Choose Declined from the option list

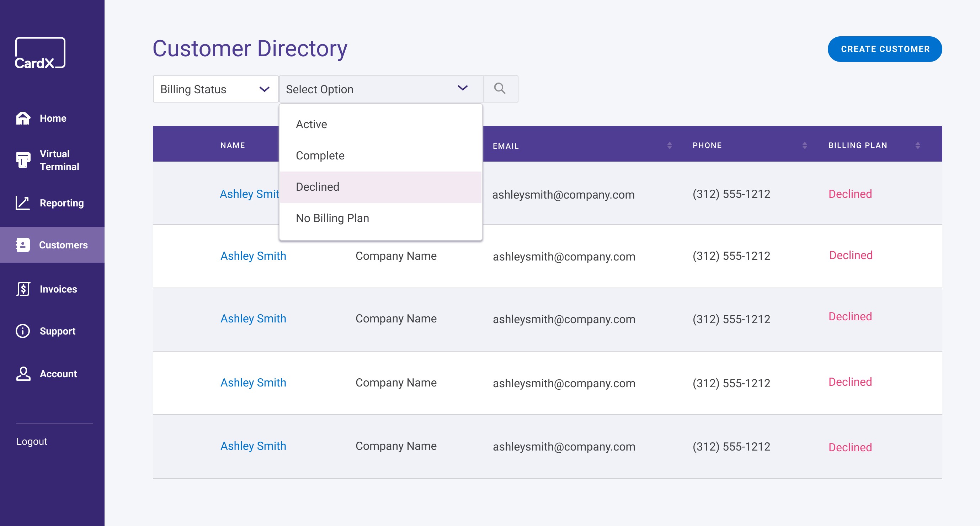(381, 187)
